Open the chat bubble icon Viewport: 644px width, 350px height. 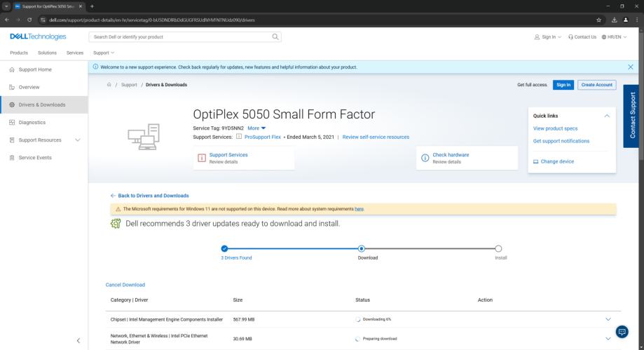[621, 331]
